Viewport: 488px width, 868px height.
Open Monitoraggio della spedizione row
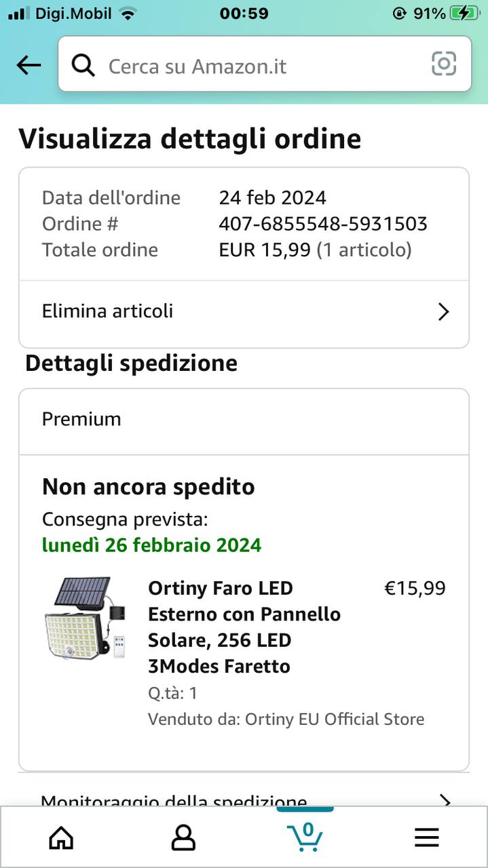tap(204, 800)
